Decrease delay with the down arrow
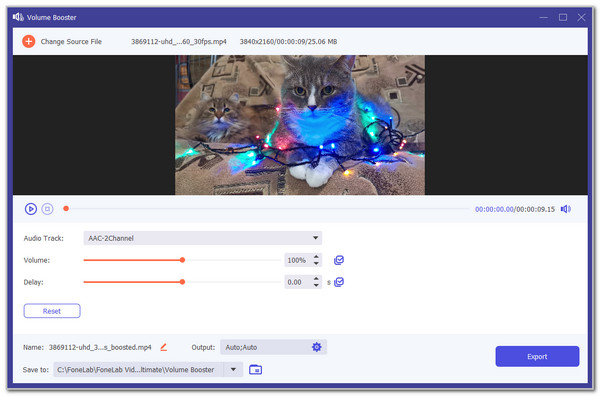600x396 pixels. point(316,285)
